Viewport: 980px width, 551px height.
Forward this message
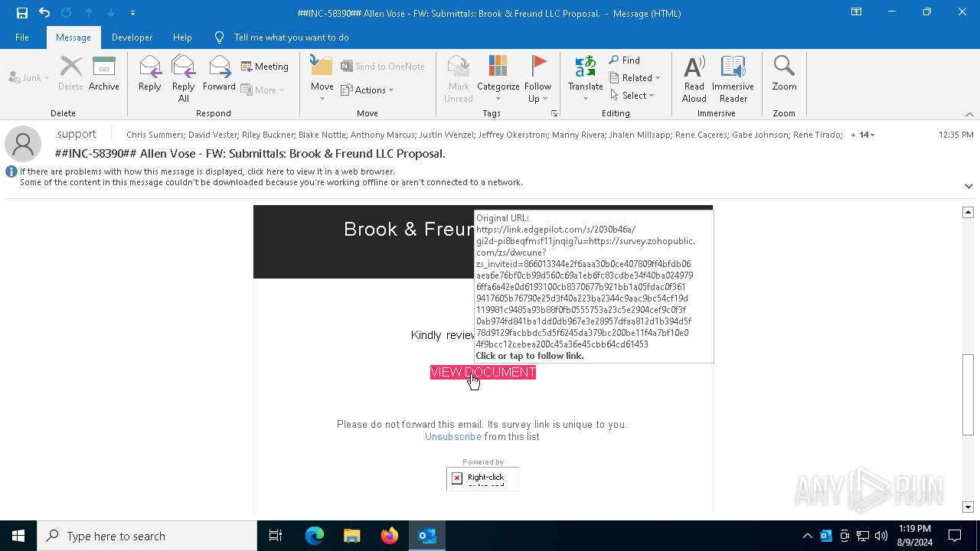tap(219, 74)
